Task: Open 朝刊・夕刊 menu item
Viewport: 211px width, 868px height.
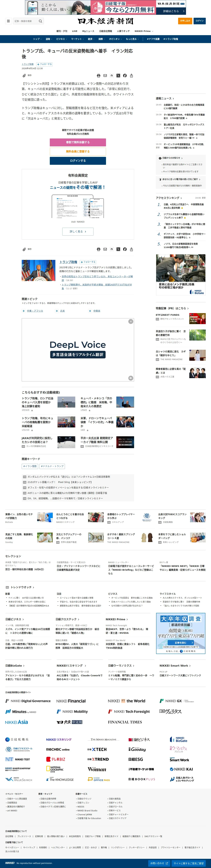Action: [x=62, y=31]
